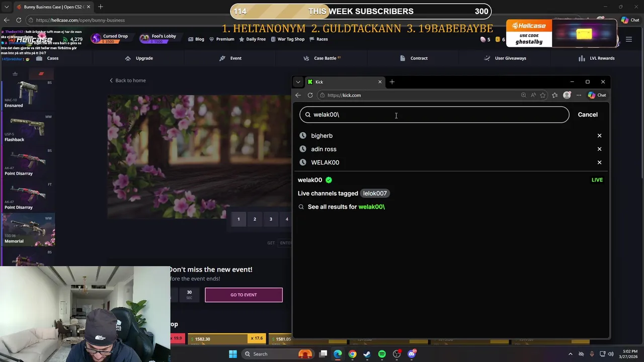Remove adin ross from recent searches

pyautogui.click(x=599, y=149)
